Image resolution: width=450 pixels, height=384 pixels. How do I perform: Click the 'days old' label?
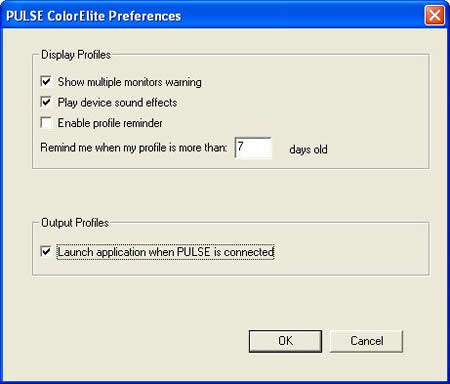click(308, 149)
